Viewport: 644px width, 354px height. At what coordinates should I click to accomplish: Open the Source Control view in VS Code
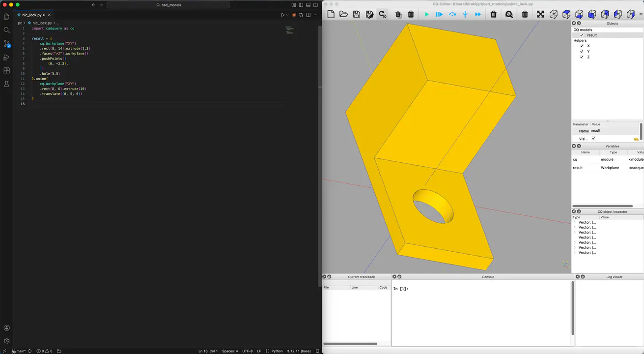[7, 44]
